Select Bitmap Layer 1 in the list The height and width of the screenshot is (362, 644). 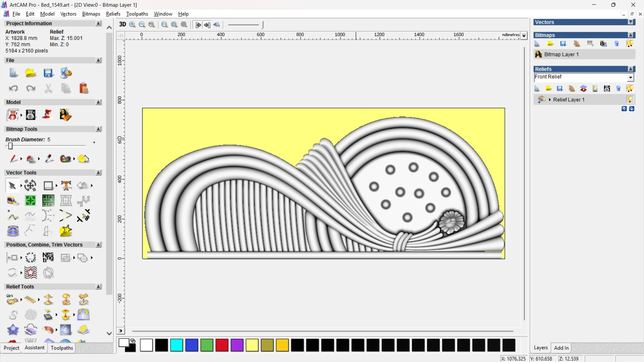[x=561, y=54]
